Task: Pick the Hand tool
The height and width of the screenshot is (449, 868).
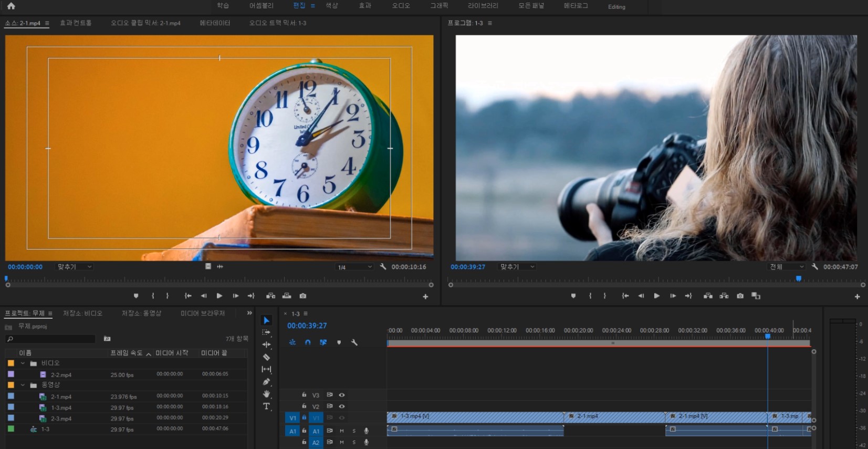Action: point(266,394)
